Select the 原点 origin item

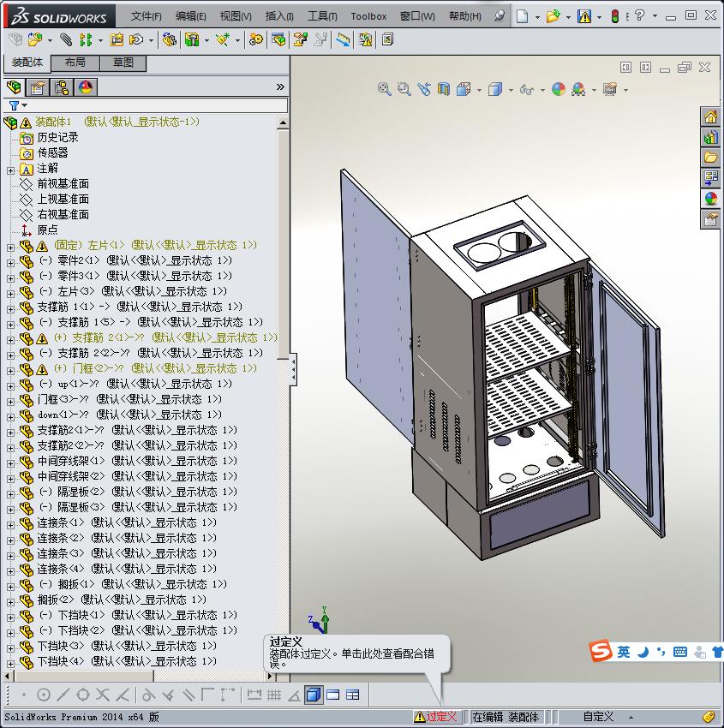point(47,230)
